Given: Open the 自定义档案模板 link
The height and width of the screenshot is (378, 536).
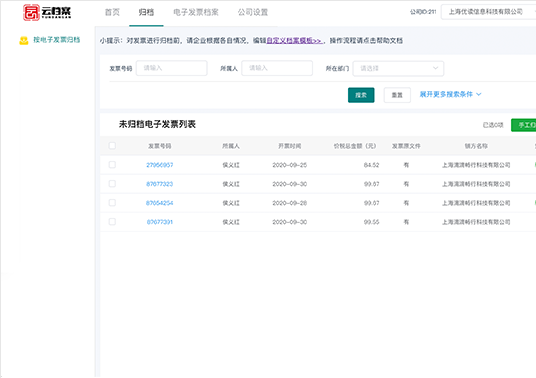Looking at the screenshot, I should (x=294, y=41).
